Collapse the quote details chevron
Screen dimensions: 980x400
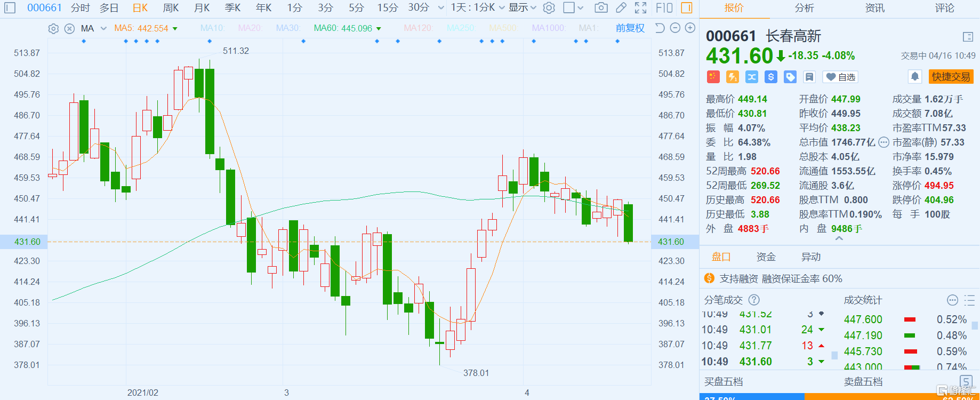point(839,238)
